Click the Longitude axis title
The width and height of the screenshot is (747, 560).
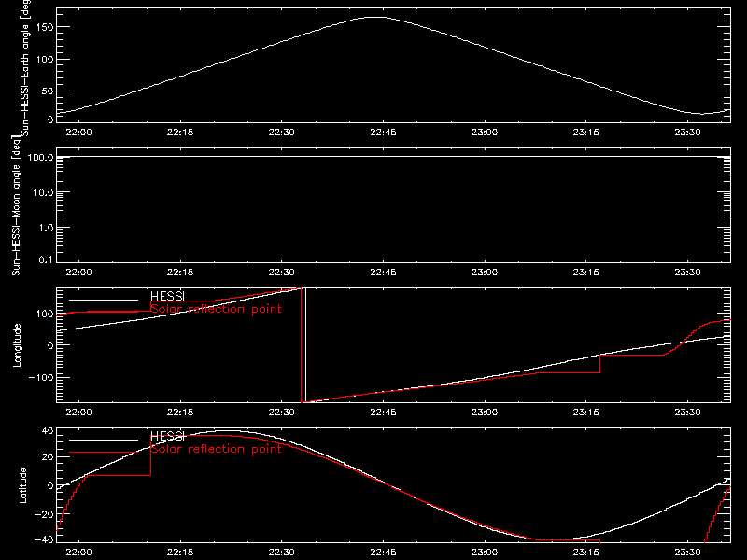coord(17,345)
